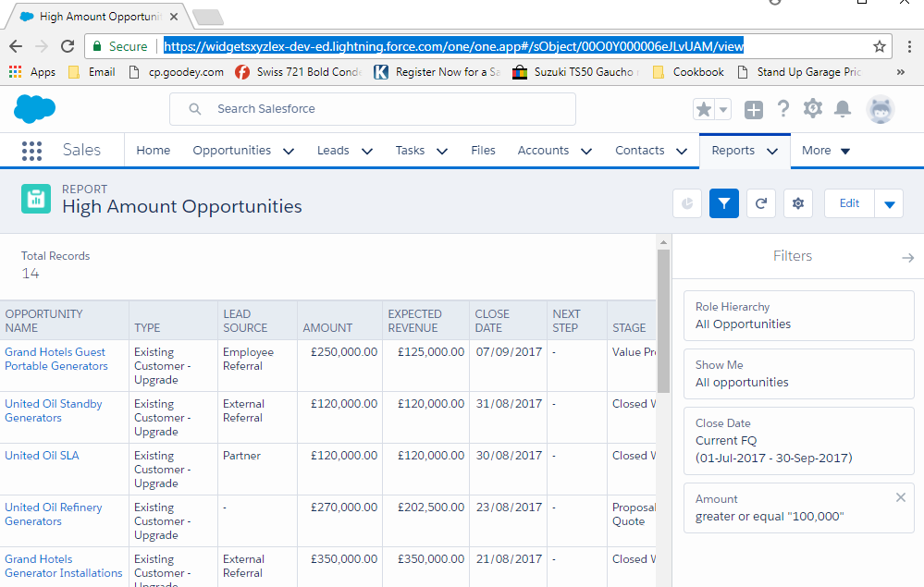Expand the Reports tab dropdown chevron

772,152
